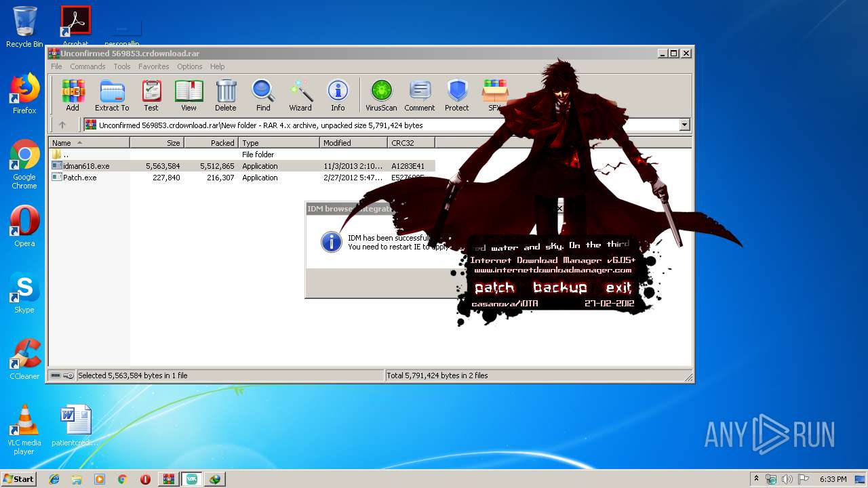This screenshot has width=868, height=488.
Task: Expand the archive path dropdown arrow
Action: pyautogui.click(x=684, y=125)
